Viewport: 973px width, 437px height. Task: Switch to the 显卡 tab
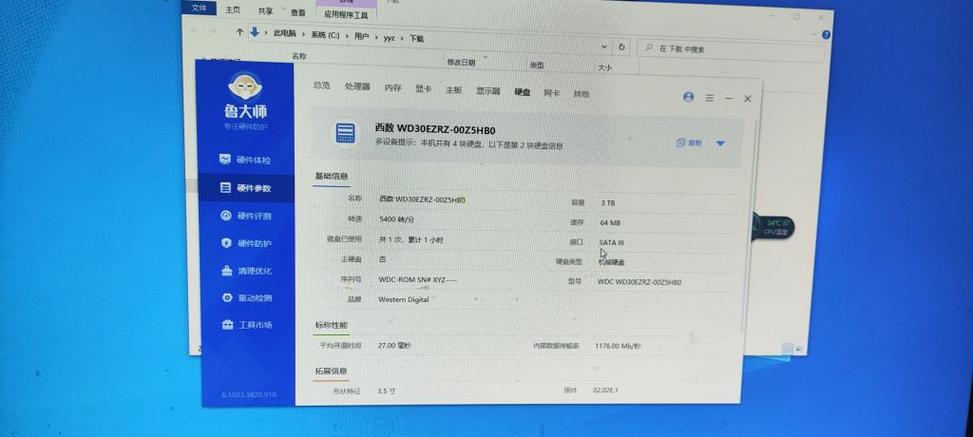pos(423,89)
